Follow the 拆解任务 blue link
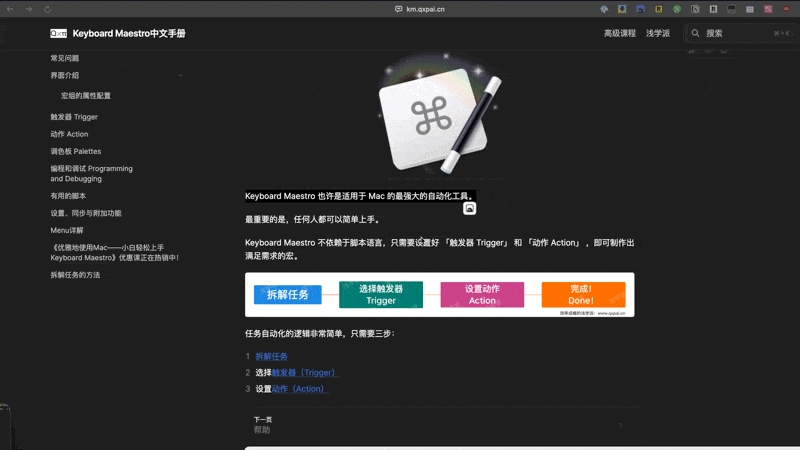This screenshot has height=450, width=800. (271, 357)
